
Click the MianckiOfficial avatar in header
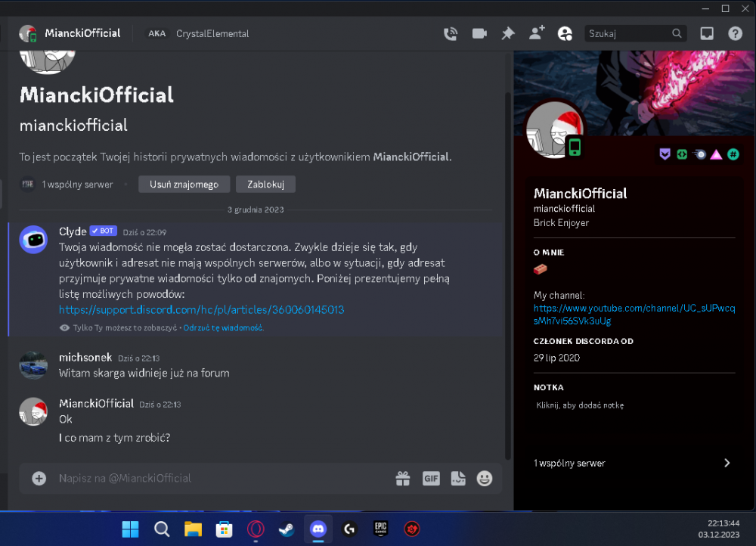click(28, 34)
